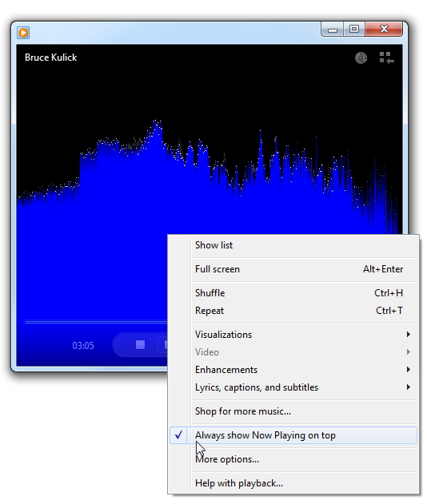Click the Windows Media Player title bar icon
Viewport: 427px width, 504px height.
pos(23,33)
